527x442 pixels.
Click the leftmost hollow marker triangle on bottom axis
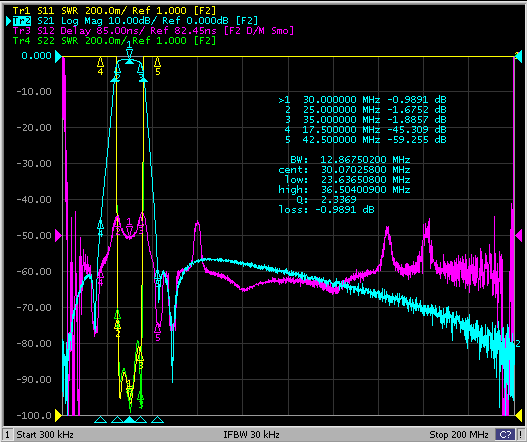pos(100,419)
